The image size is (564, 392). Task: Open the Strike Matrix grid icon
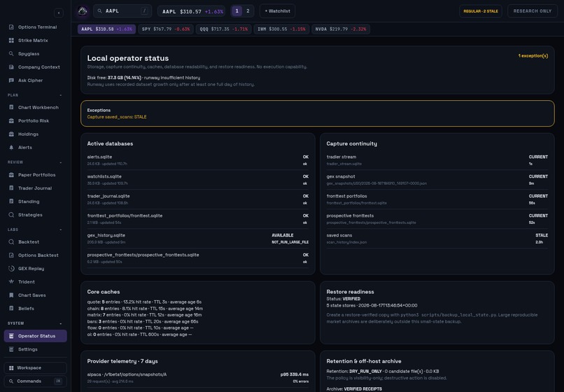coord(11,41)
